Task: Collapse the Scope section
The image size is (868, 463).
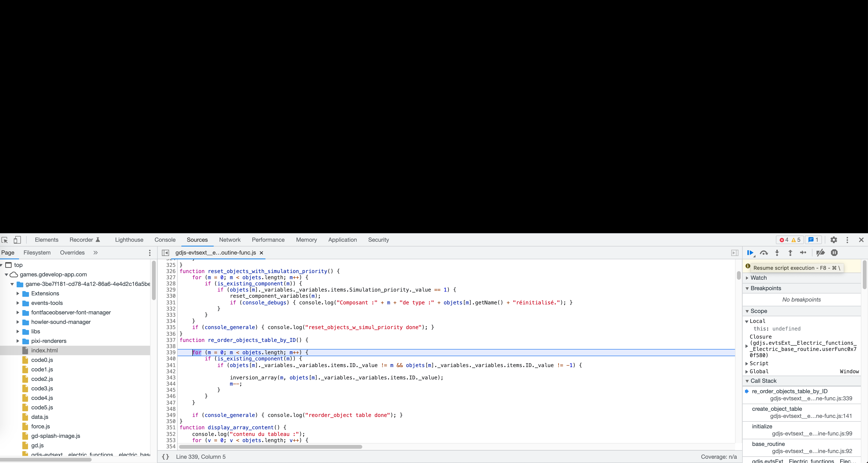Action: pos(747,311)
